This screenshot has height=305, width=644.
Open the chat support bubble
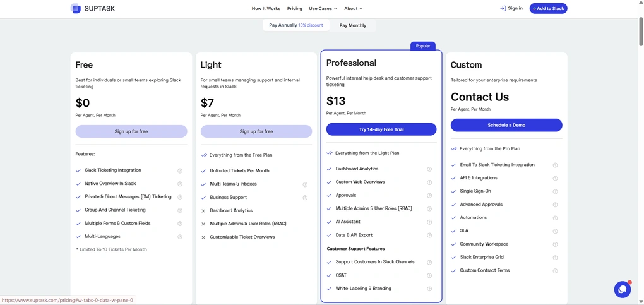tap(623, 289)
